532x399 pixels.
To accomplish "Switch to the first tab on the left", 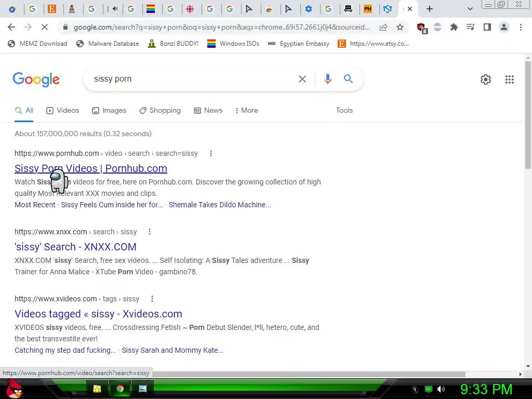I will click(12, 9).
